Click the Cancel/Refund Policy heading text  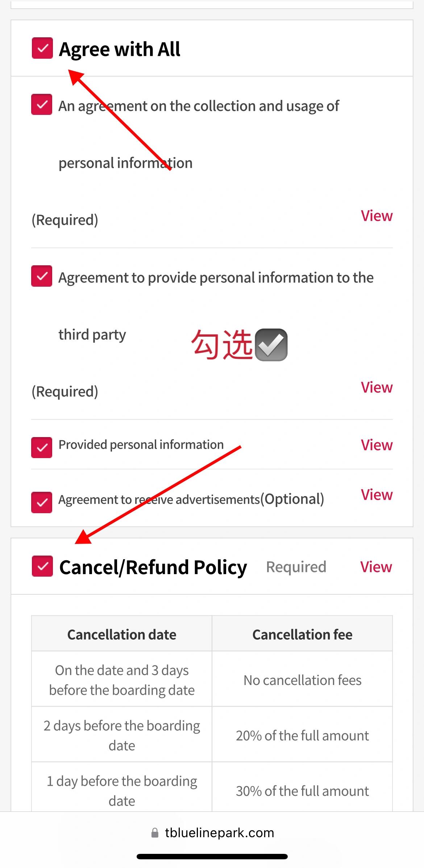153,567
